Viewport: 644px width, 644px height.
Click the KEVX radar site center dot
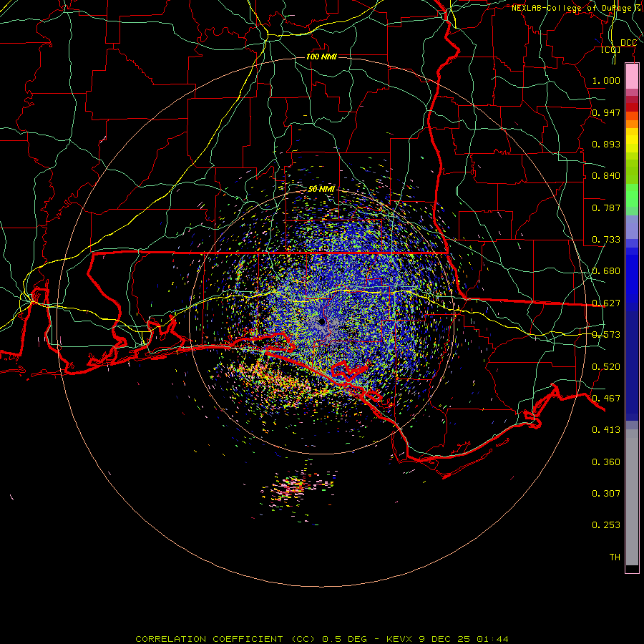321,321
